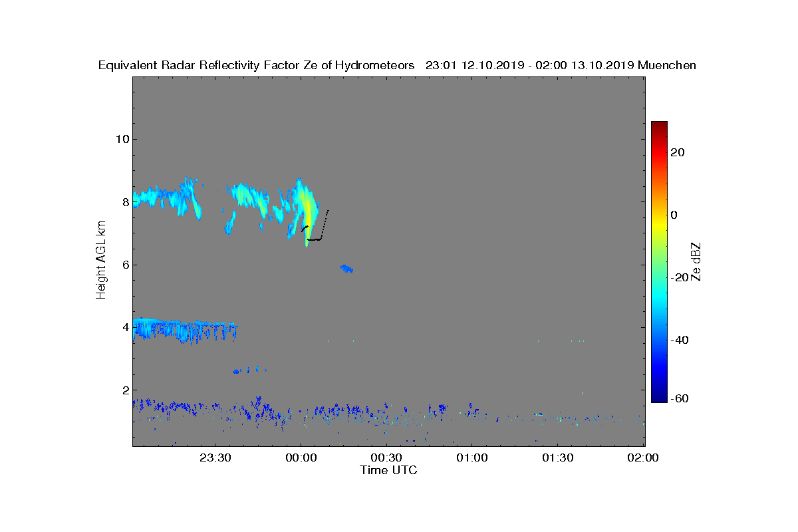Click the 6 km height tick label

(x=124, y=265)
